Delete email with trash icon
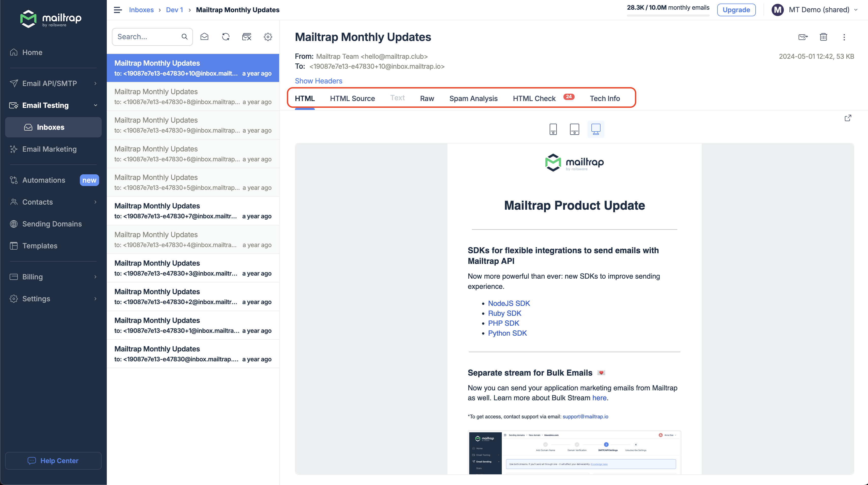 coord(823,37)
